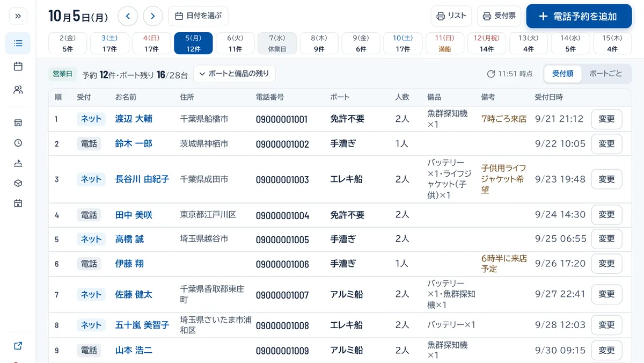This screenshot has height=363, width=644.
Task: Select the 9(金) 6件 date tab
Action: pos(361,43)
